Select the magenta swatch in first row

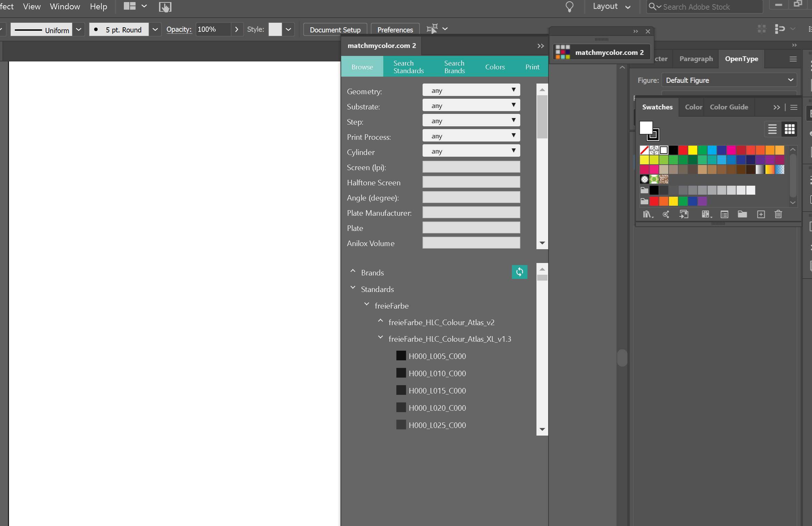point(731,150)
